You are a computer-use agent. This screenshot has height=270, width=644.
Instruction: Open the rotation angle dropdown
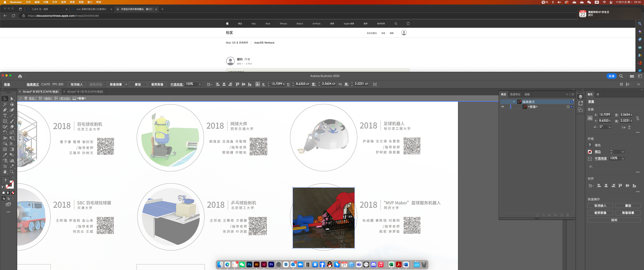[610, 127]
